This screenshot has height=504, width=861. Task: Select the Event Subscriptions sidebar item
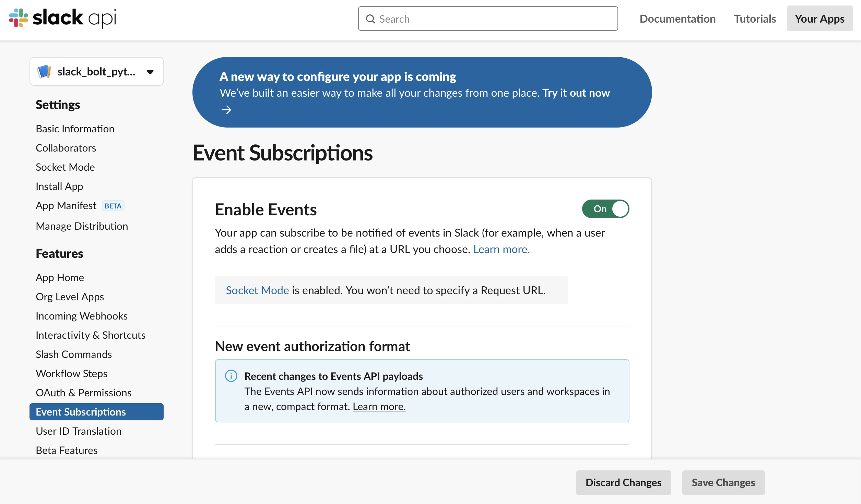point(96,412)
